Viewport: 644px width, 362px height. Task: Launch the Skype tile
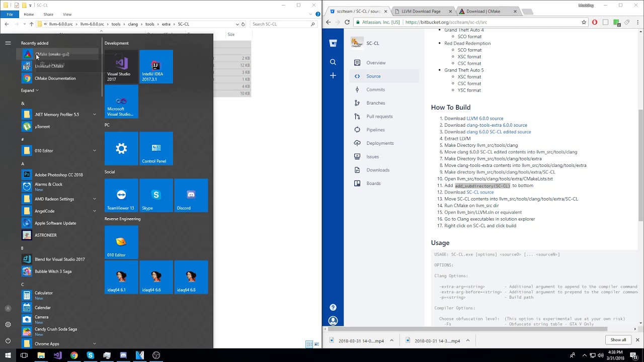(156, 195)
